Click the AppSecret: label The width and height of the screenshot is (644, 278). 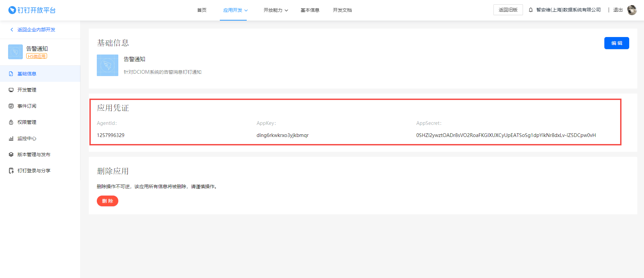click(x=429, y=123)
